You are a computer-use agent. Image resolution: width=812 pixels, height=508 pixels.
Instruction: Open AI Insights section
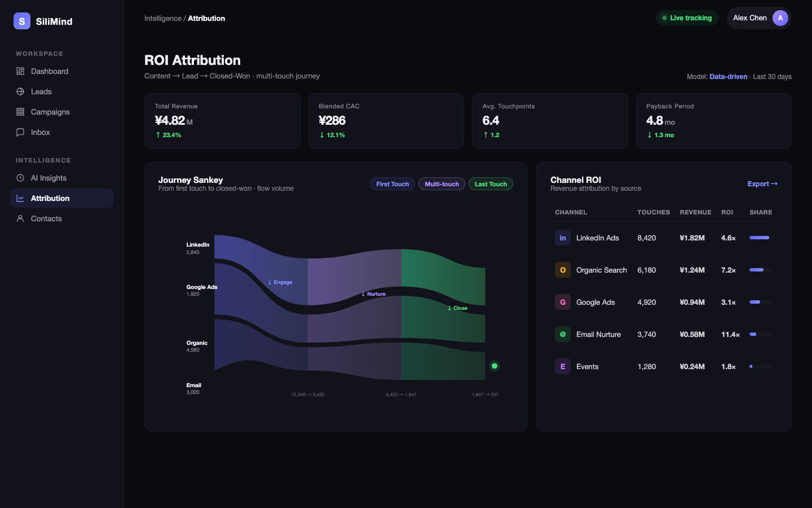pos(62,178)
